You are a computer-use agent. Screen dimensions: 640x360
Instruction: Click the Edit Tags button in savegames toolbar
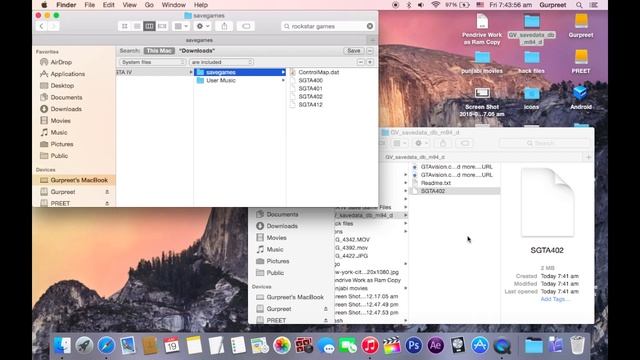246,26
